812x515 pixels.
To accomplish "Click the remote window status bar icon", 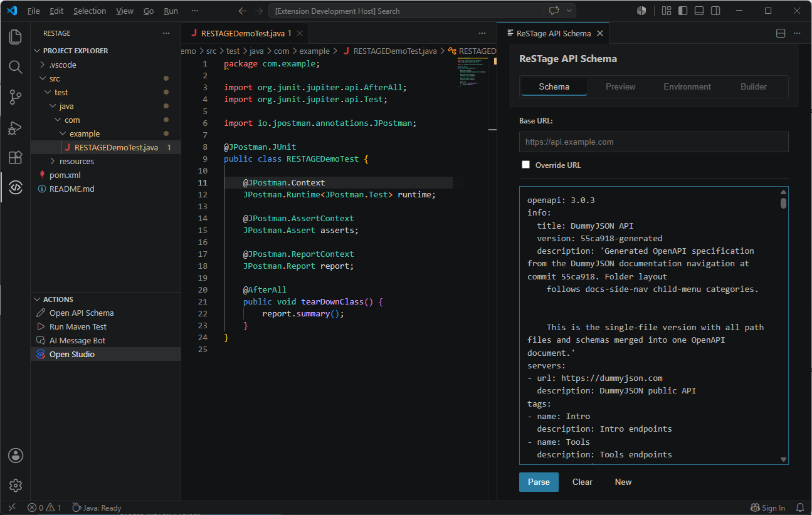I will [11, 507].
